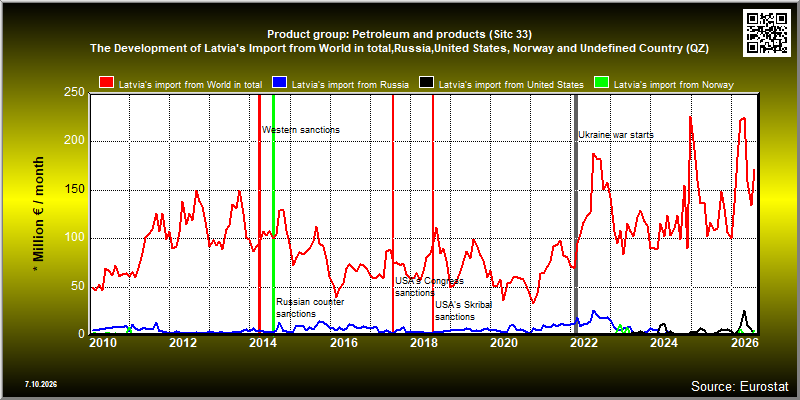The width and height of the screenshot is (800, 400).
Task: Select "Latvia's import from World in total" legend label
Action: pos(190,85)
